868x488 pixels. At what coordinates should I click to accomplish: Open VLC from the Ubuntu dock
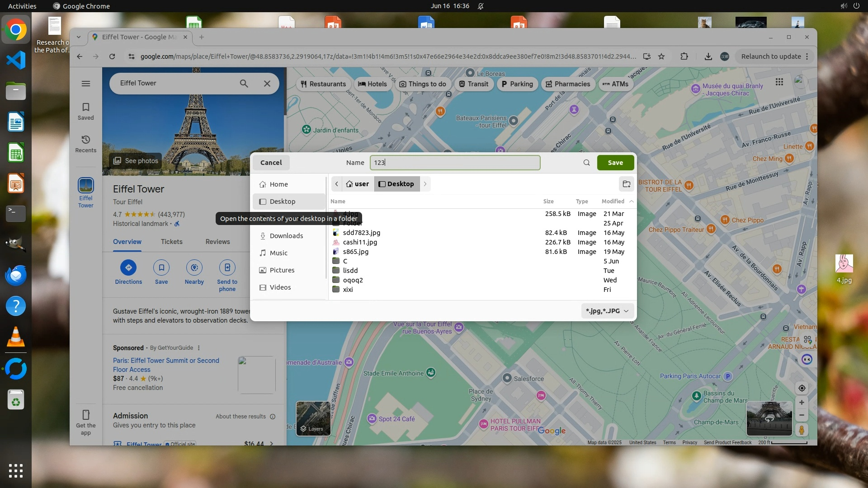(15, 337)
